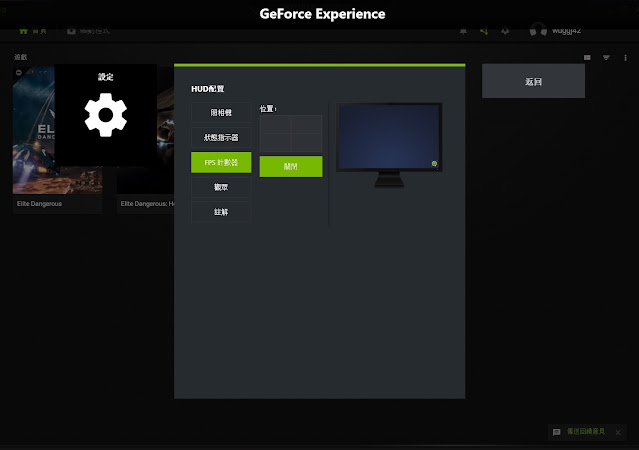Click the monitor preview image

[x=389, y=145]
